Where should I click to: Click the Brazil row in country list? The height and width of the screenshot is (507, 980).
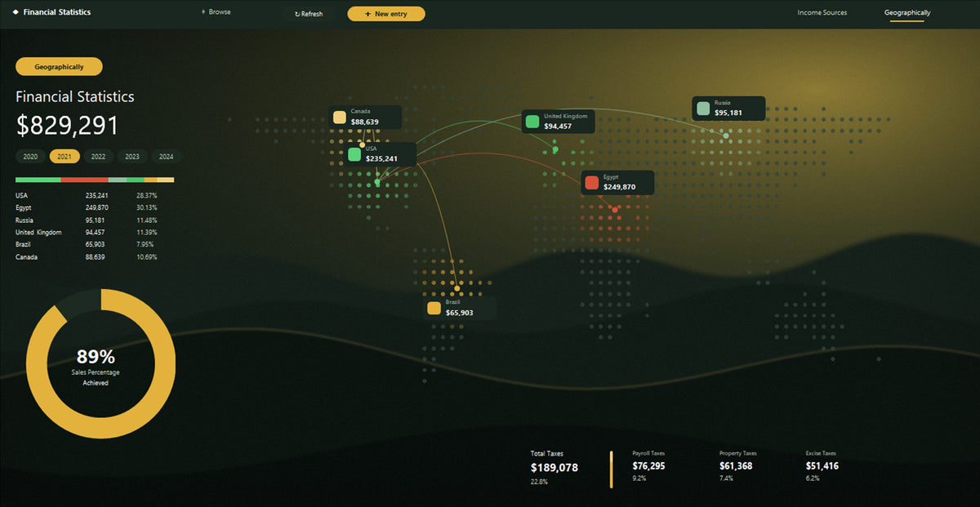pyautogui.click(x=87, y=245)
